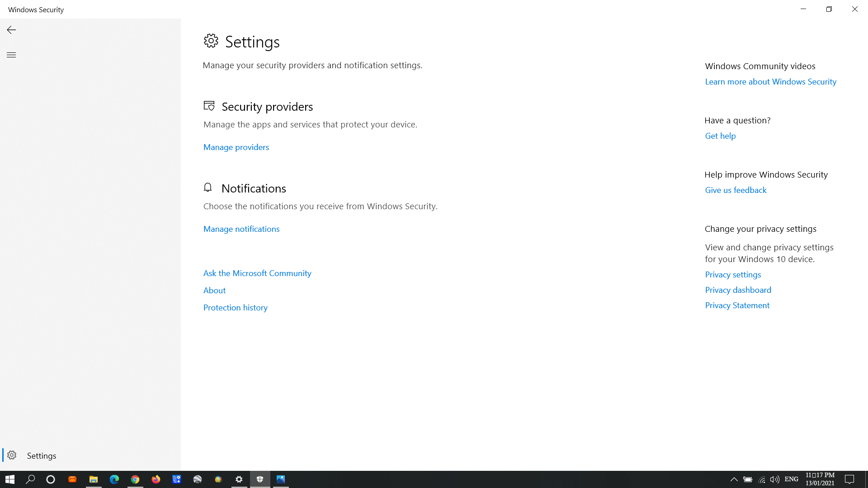Click the 'Windows Community videos' heading
Viewport: 868px width, 488px height.
tap(760, 66)
